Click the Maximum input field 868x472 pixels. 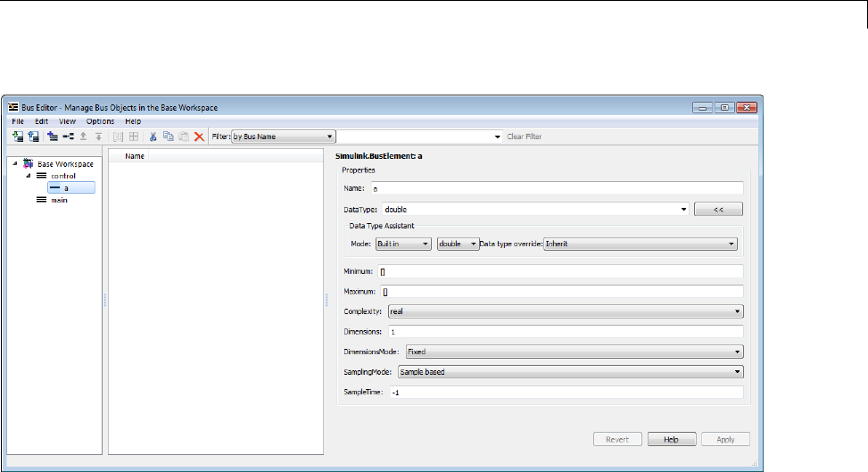click(x=562, y=292)
